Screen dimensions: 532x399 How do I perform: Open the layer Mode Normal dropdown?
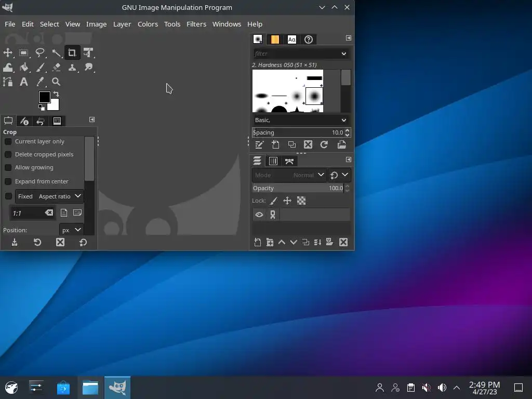289,175
